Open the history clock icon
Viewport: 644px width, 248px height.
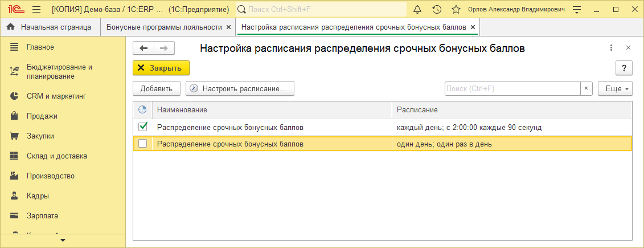pyautogui.click(x=437, y=10)
